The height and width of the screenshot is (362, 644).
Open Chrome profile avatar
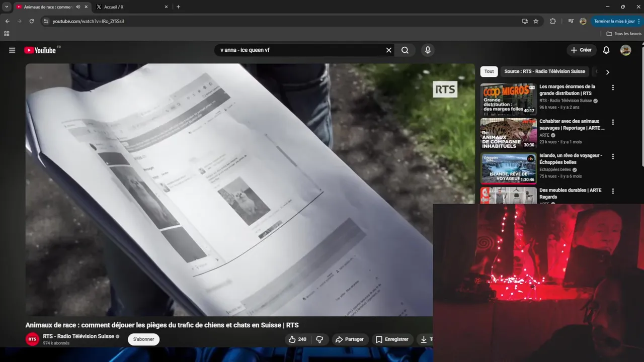coord(583,21)
